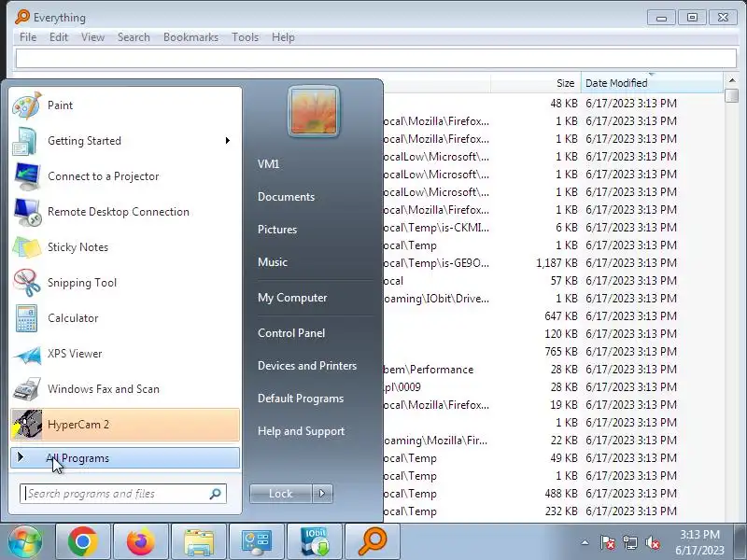Select the row with size 488 KB
Viewport: 747px width, 560px height.
tap(553, 494)
